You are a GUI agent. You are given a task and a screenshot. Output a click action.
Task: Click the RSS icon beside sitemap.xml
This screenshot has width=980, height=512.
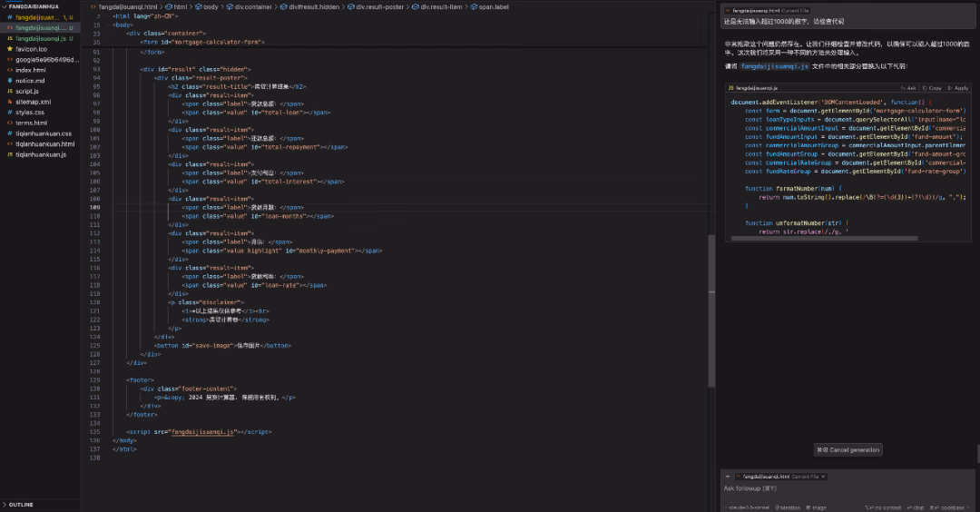[9, 102]
